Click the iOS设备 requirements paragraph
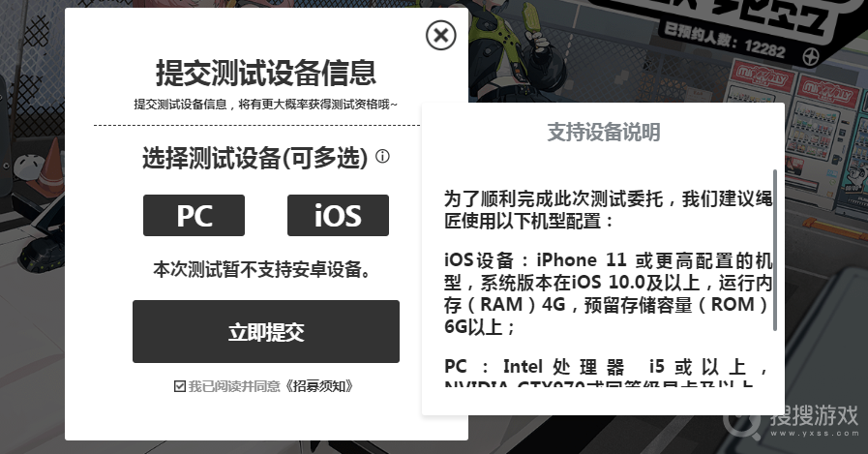This screenshot has width=868, height=454. click(x=608, y=293)
